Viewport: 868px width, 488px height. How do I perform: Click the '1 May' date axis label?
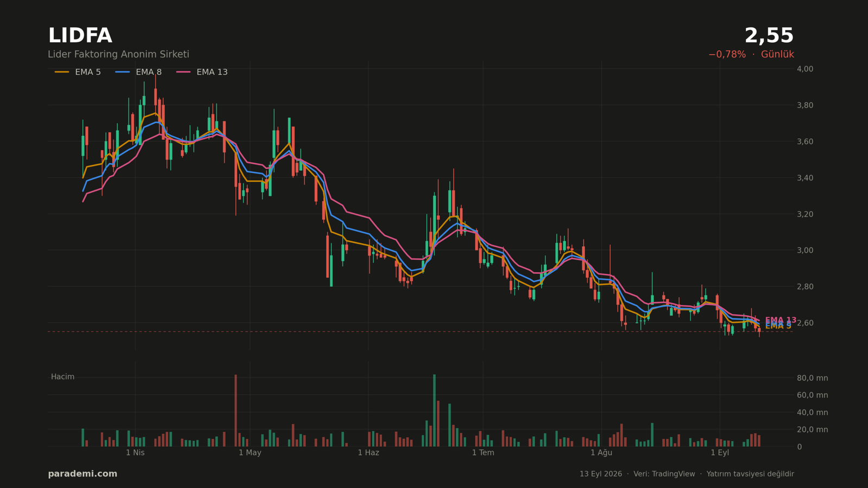coord(250,453)
